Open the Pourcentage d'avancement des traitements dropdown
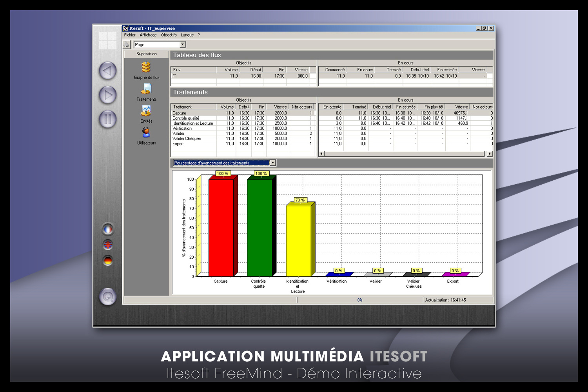The image size is (588, 392). point(273,163)
